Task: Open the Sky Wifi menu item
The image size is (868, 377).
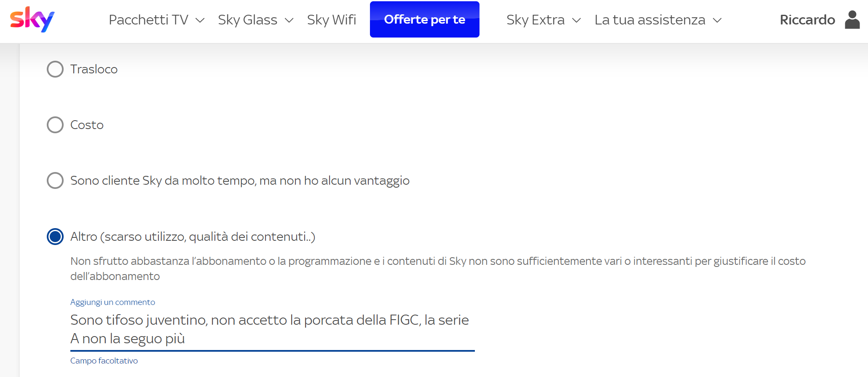Action: coord(332,20)
